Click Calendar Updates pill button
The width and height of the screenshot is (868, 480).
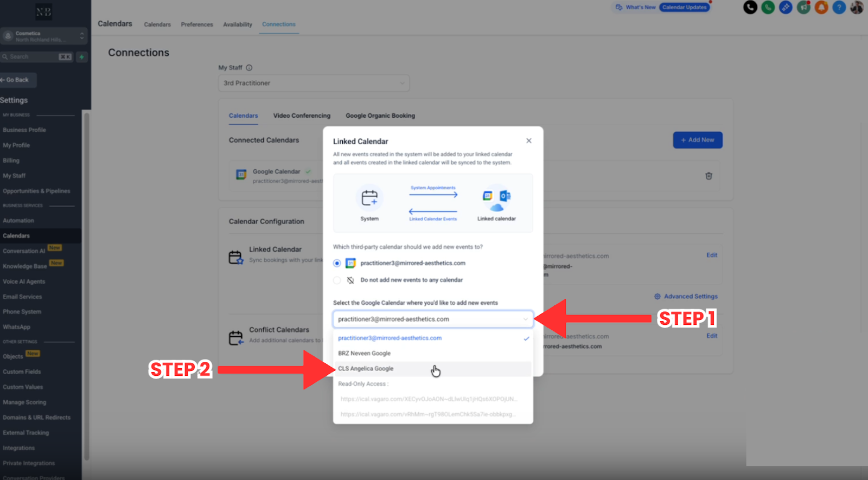(x=685, y=7)
